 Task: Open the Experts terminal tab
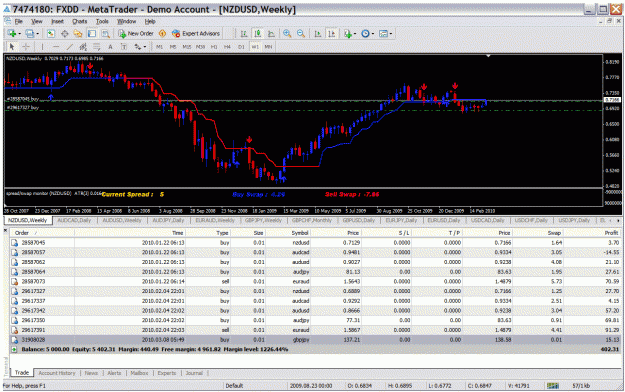tap(167, 373)
